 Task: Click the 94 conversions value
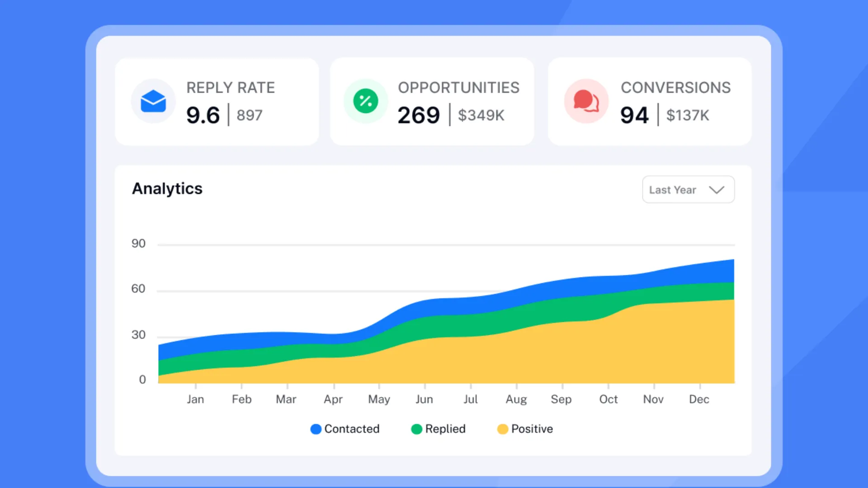click(635, 115)
